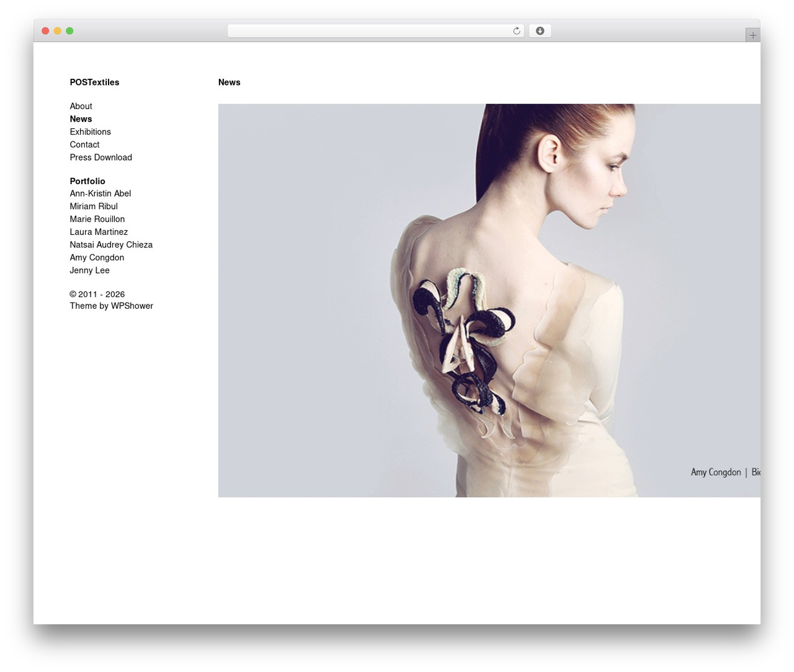Click the featured model photo
The image size is (794, 672).
point(489,301)
